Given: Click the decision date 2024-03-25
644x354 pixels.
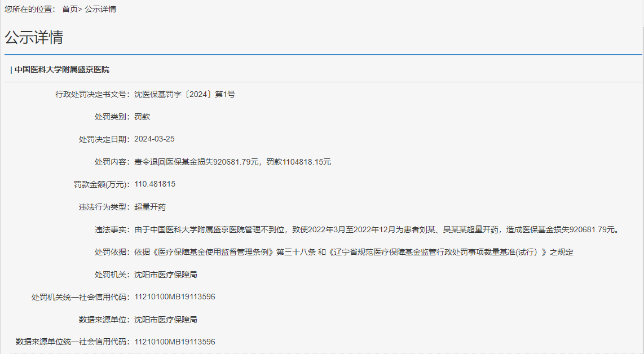Looking at the screenshot, I should coord(155,139).
